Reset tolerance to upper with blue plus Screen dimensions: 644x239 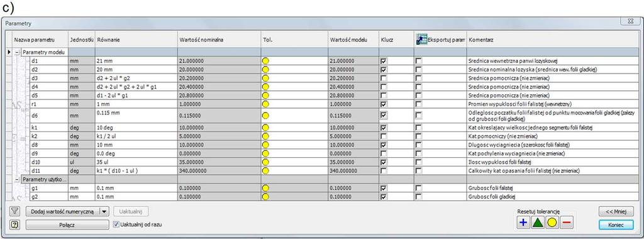click(523, 223)
